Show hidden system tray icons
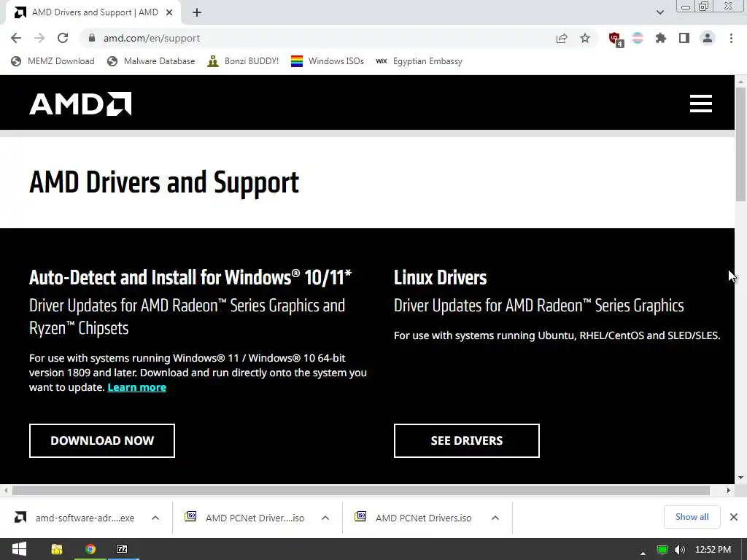The width and height of the screenshot is (747, 560). tap(643, 553)
